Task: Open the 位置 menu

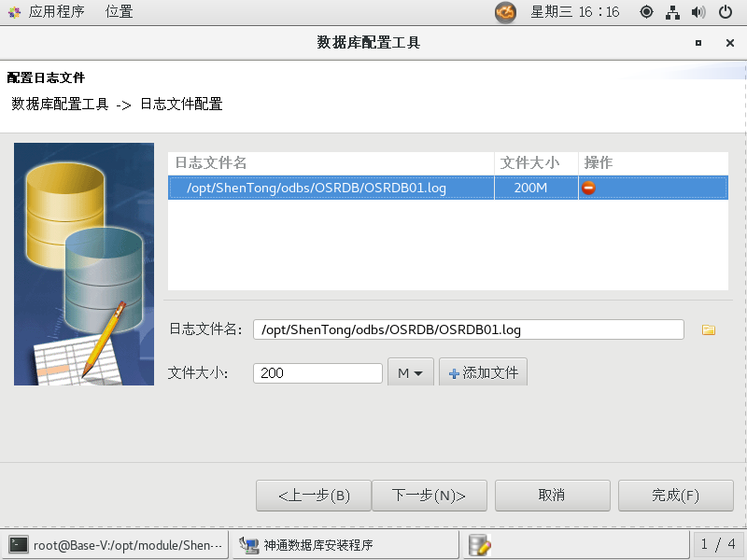Action: coord(119,12)
